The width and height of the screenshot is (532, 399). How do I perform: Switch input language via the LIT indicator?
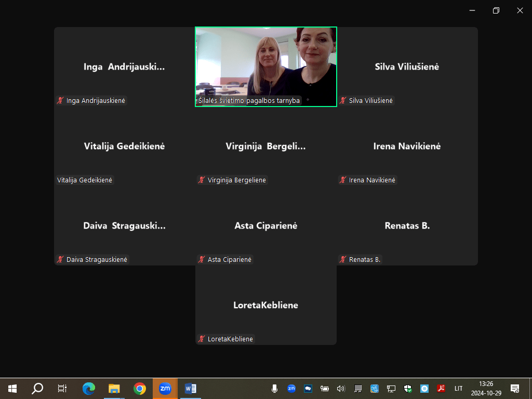[x=458, y=389]
